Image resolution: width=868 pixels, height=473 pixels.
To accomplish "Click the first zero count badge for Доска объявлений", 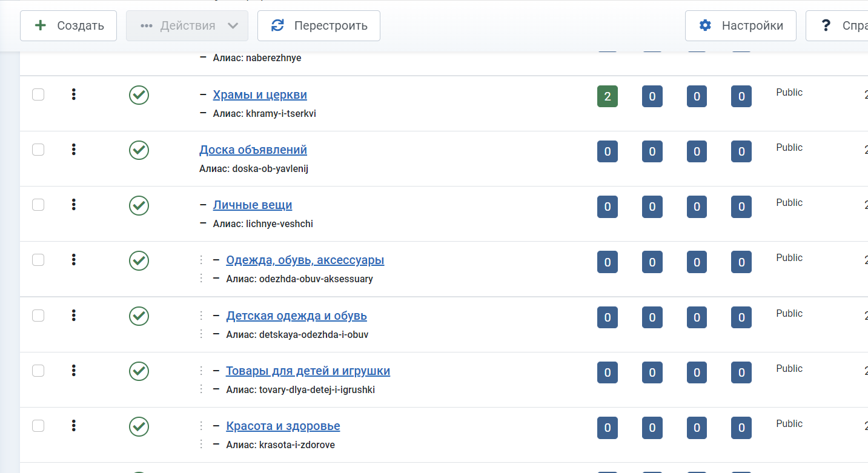I will [607, 152].
